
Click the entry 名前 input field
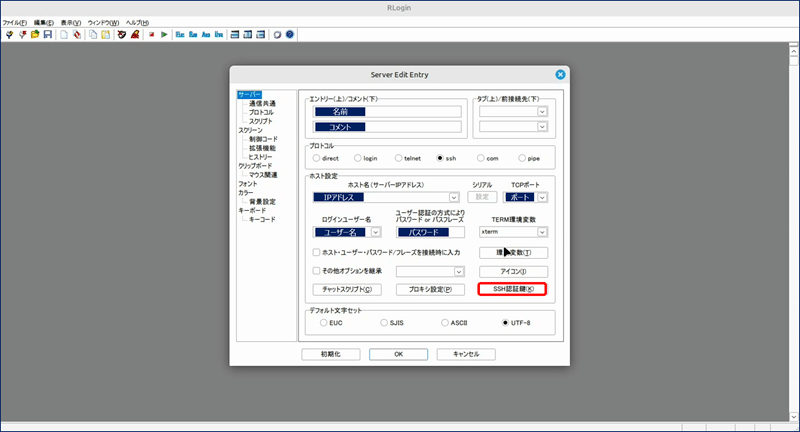point(387,112)
